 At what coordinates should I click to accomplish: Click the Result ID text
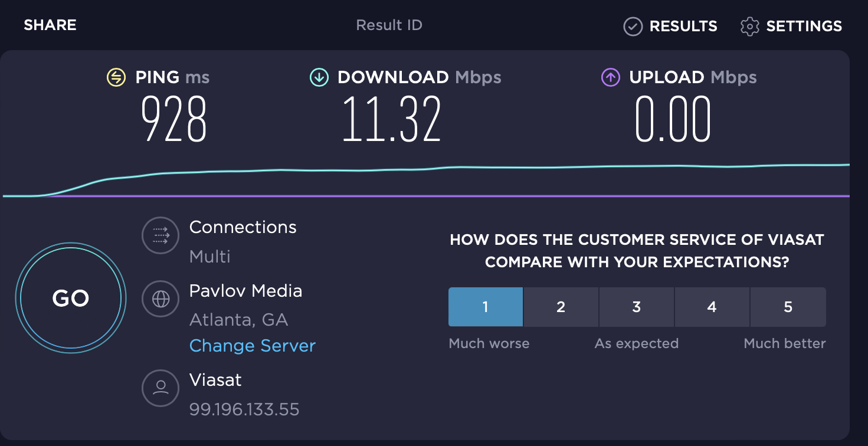click(389, 25)
